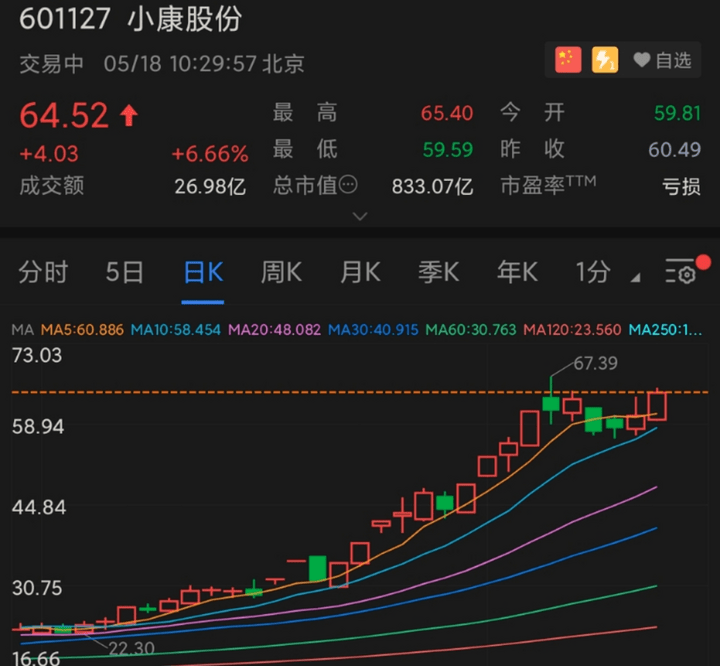Image resolution: width=720 pixels, height=666 pixels.
Task: Tap the 73.03 price axis label
Action: click(37, 356)
